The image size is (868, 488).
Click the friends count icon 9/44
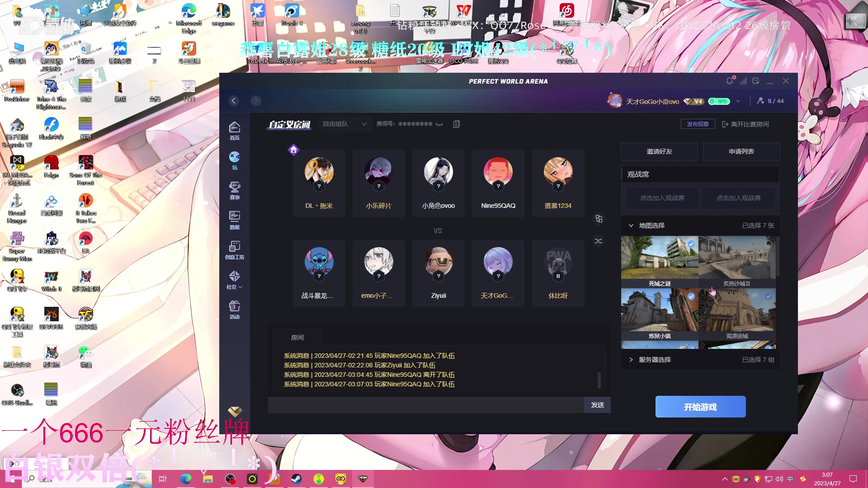(770, 101)
